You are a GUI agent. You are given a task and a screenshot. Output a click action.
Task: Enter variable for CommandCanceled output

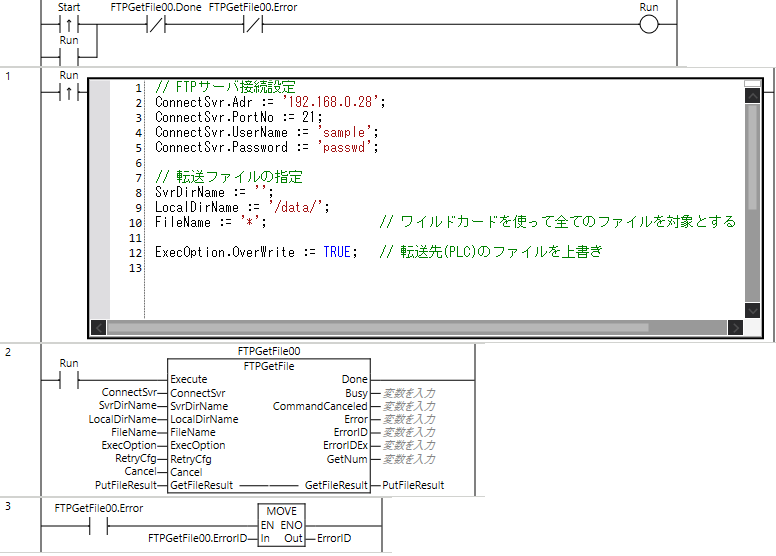click(410, 406)
